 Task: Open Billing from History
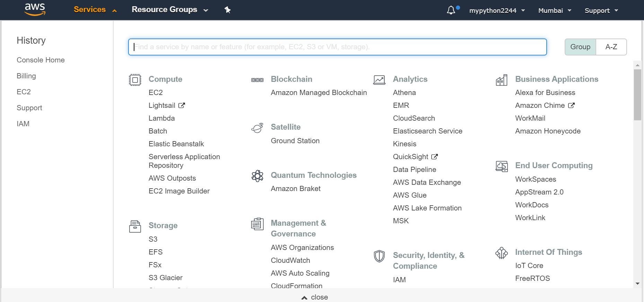pyautogui.click(x=26, y=76)
